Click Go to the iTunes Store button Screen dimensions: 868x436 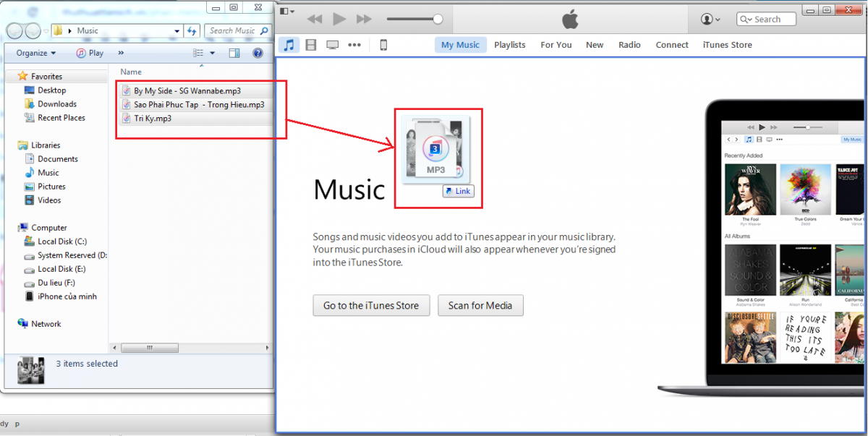(371, 305)
